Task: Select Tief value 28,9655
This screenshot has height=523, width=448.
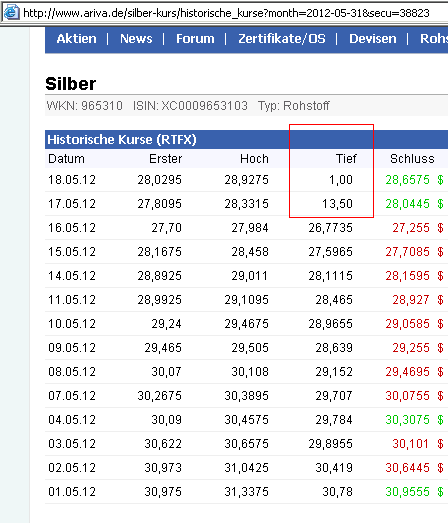Action: [330, 324]
